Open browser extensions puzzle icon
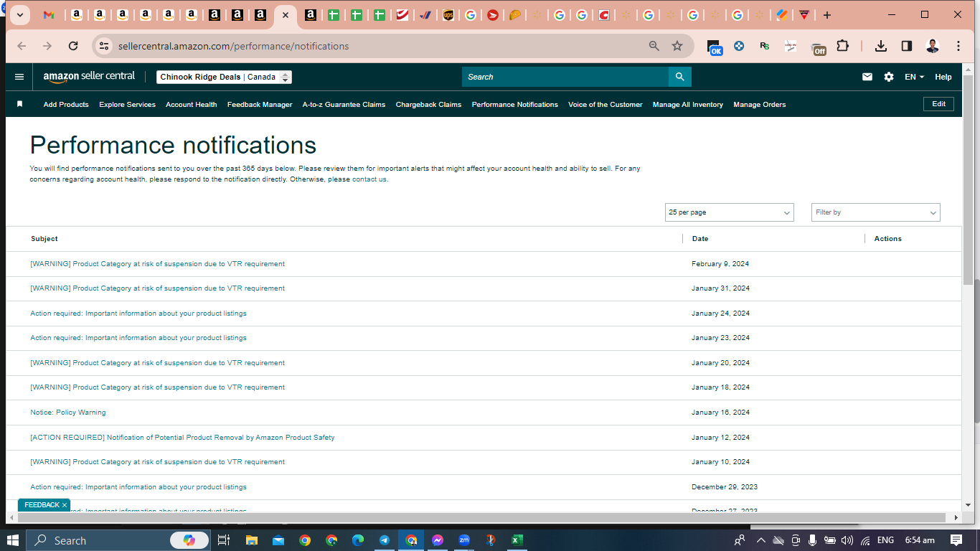Screen dimensions: 980x551 (x=843, y=46)
